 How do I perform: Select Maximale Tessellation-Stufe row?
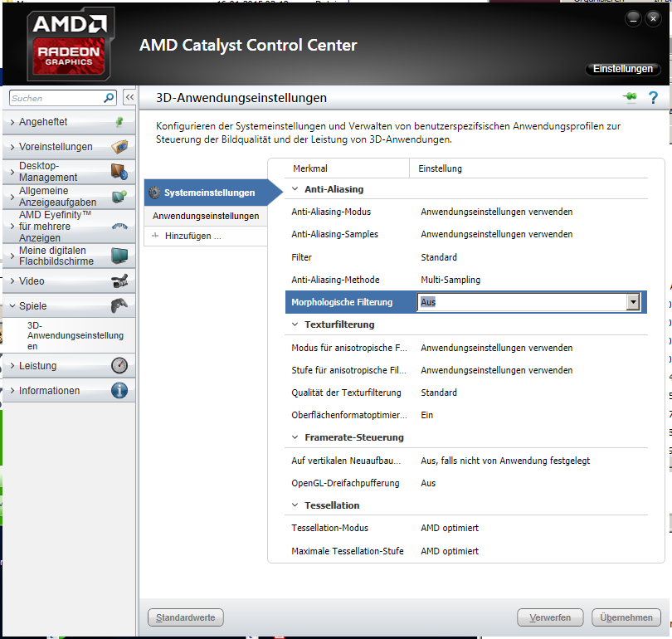coord(466,551)
